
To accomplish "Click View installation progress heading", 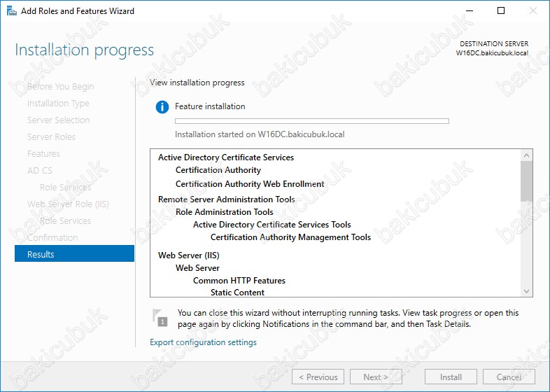I will click(197, 83).
